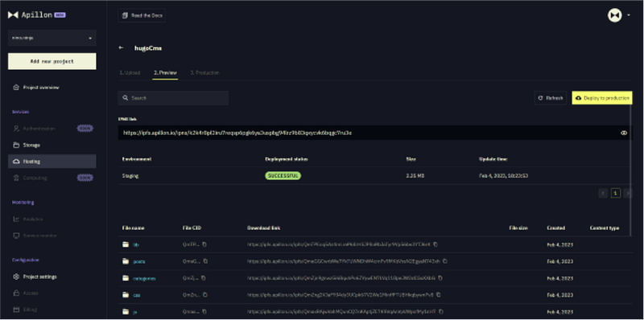Image resolution: width=644 pixels, height=320 pixels.
Task: Copy File CID of the categories row
Action: 204,277
